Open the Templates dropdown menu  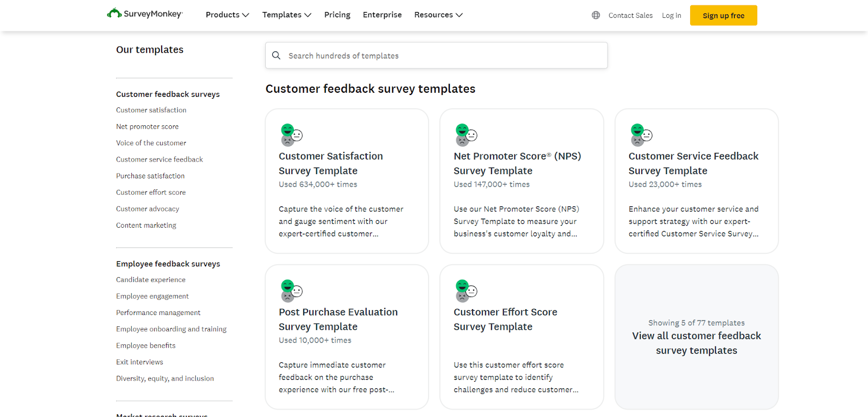pyautogui.click(x=286, y=15)
